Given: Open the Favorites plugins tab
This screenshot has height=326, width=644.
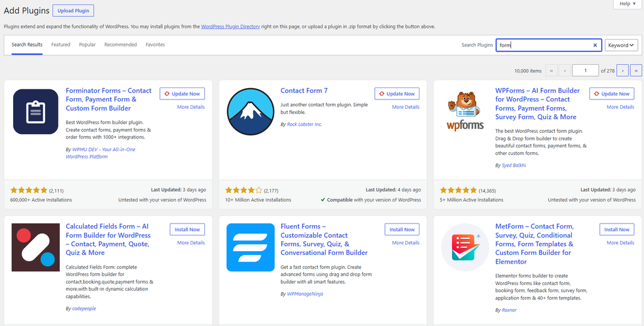Looking at the screenshot, I should (155, 45).
